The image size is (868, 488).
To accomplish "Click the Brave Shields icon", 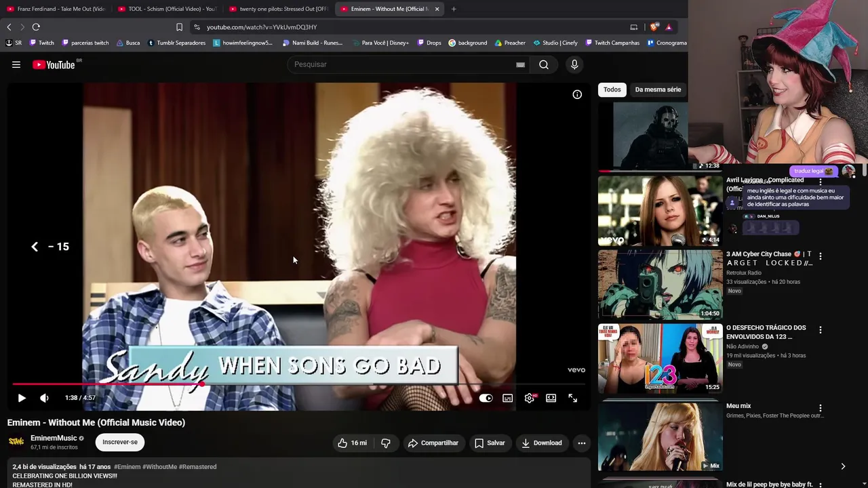I will [654, 27].
